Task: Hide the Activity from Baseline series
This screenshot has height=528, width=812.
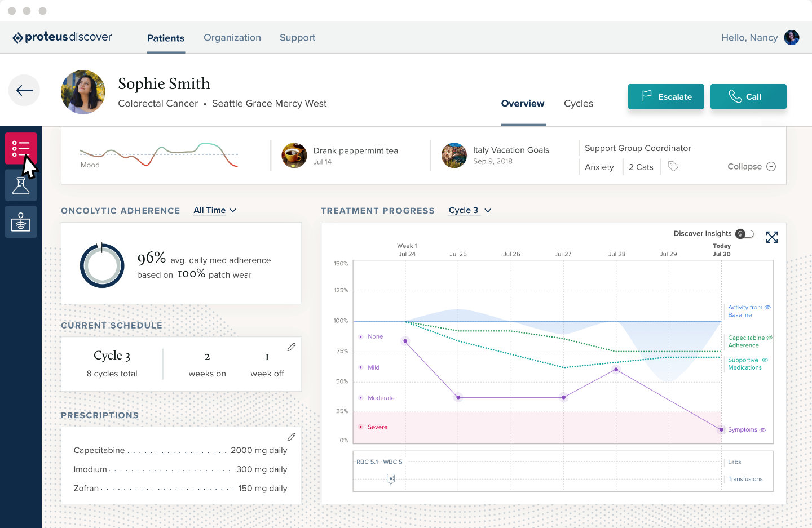Action: click(x=767, y=307)
